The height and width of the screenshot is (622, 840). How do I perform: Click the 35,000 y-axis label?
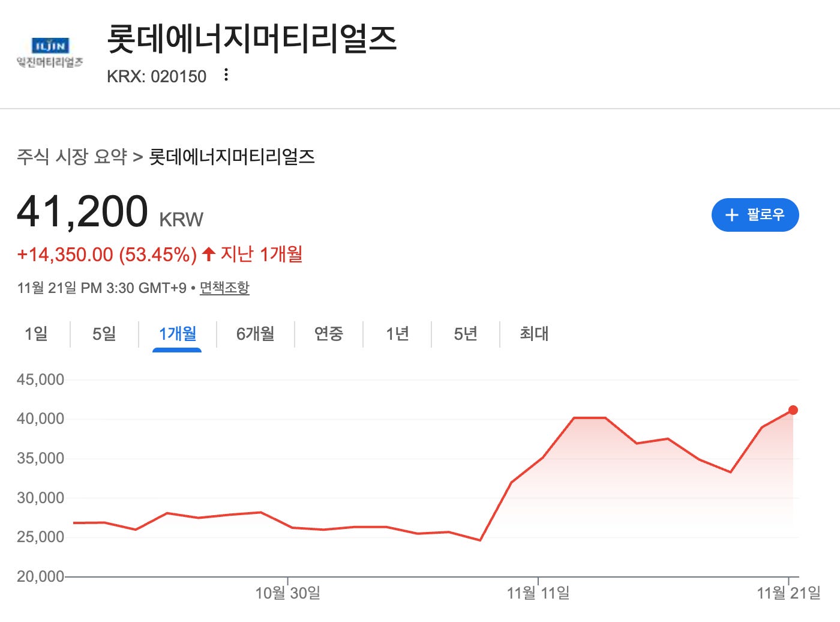coord(40,458)
